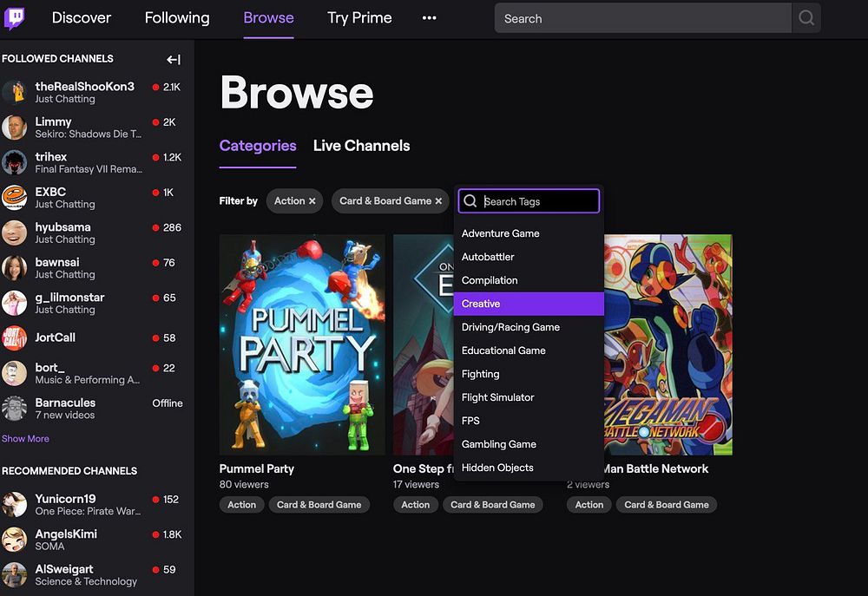Viewport: 868px width, 596px height.
Task: Open Yunicorn19 channel avatar
Action: pos(15,505)
